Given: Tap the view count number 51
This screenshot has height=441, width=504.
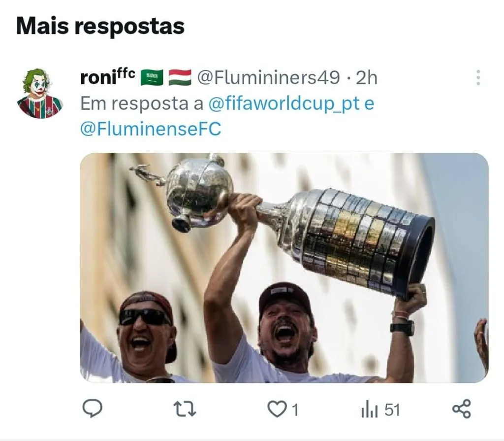Looking at the screenshot, I should tap(392, 410).
